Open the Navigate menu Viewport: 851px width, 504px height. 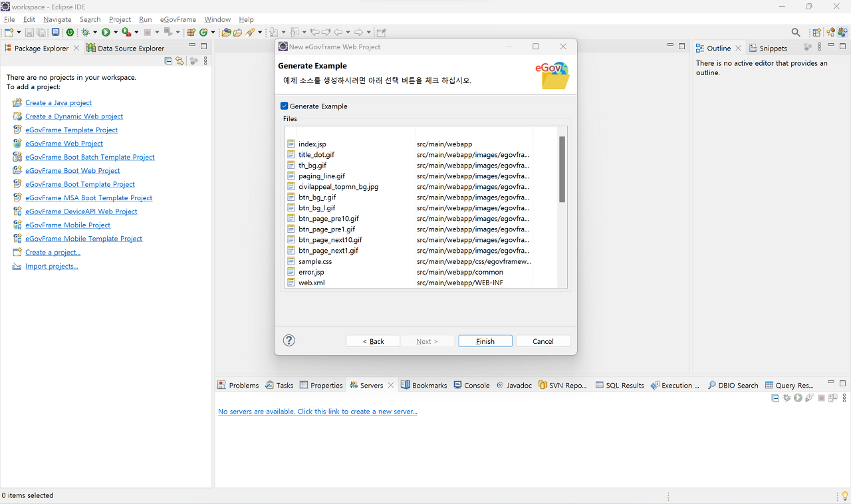point(57,19)
